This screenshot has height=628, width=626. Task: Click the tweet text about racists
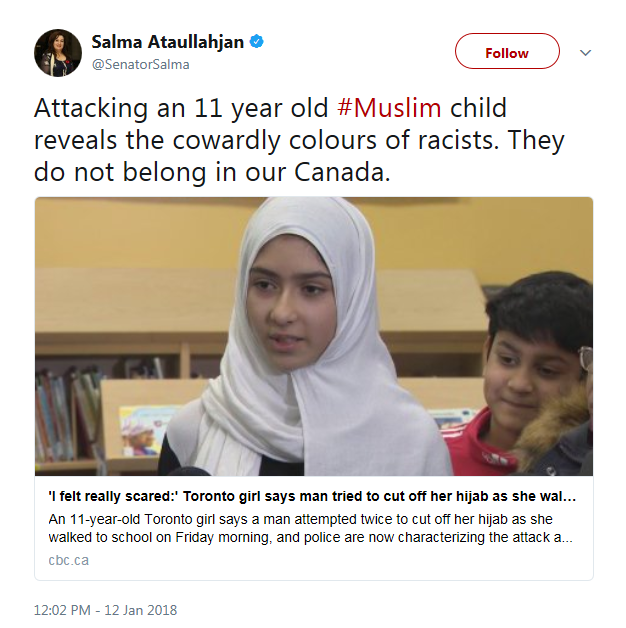299,140
